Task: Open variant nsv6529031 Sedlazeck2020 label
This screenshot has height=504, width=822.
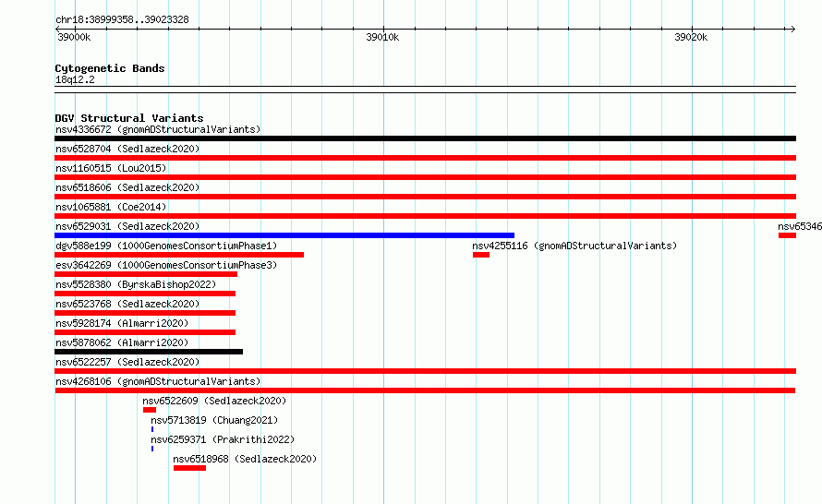Action: click(x=127, y=226)
